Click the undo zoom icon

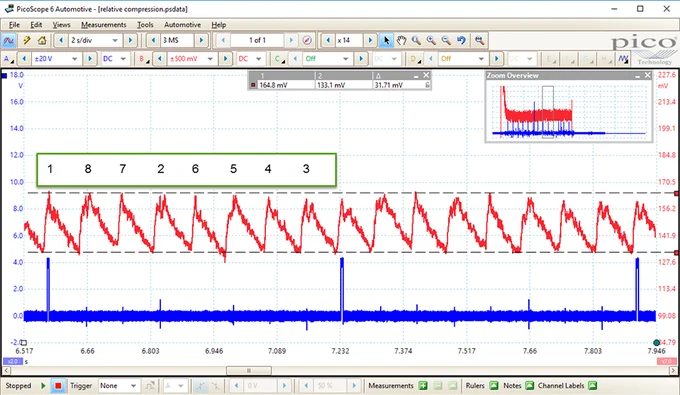coord(461,40)
